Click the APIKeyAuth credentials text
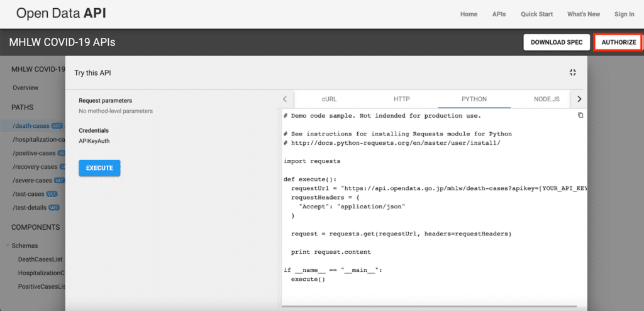Viewport: 644px width, 311px height. point(94,140)
